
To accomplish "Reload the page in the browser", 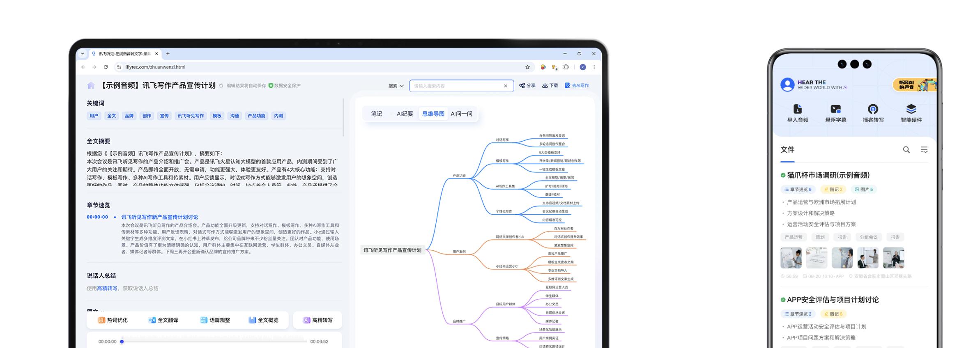I will (x=106, y=67).
